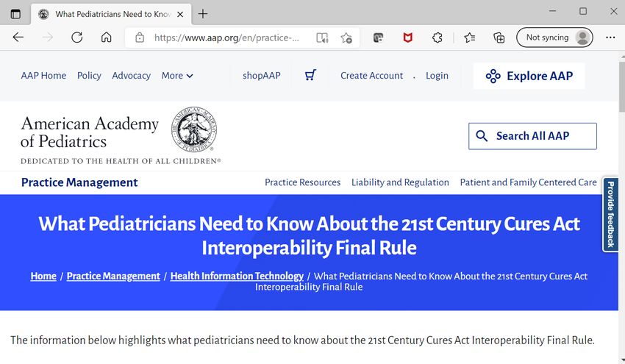625x364 pixels.
Task: Open the Advocacy link
Action: [131, 75]
